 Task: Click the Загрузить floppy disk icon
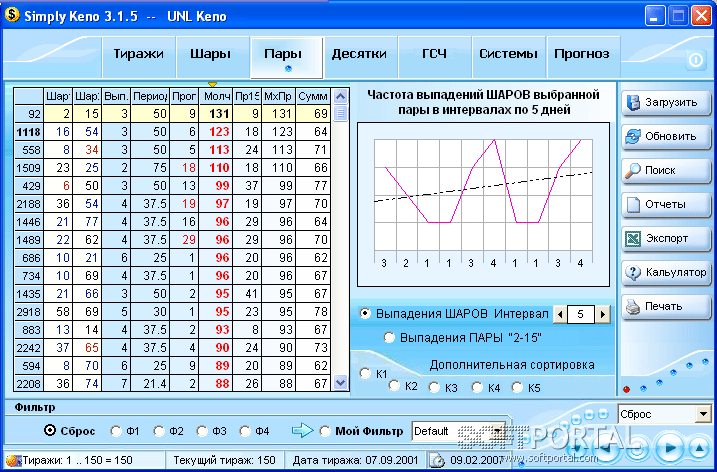point(633,103)
